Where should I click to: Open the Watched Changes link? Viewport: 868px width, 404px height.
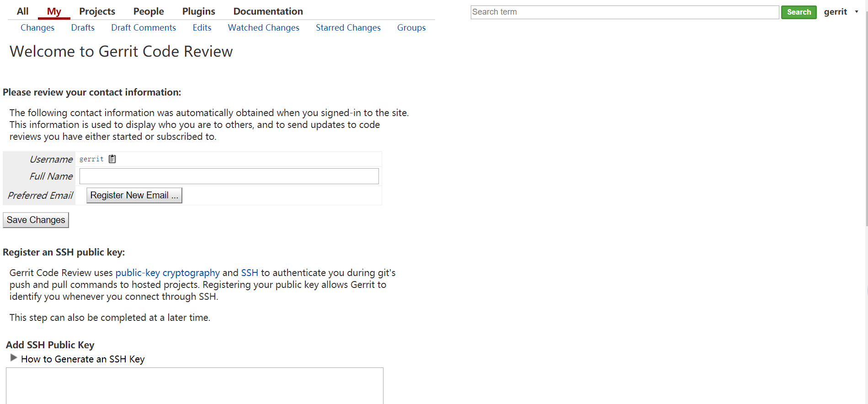263,28
